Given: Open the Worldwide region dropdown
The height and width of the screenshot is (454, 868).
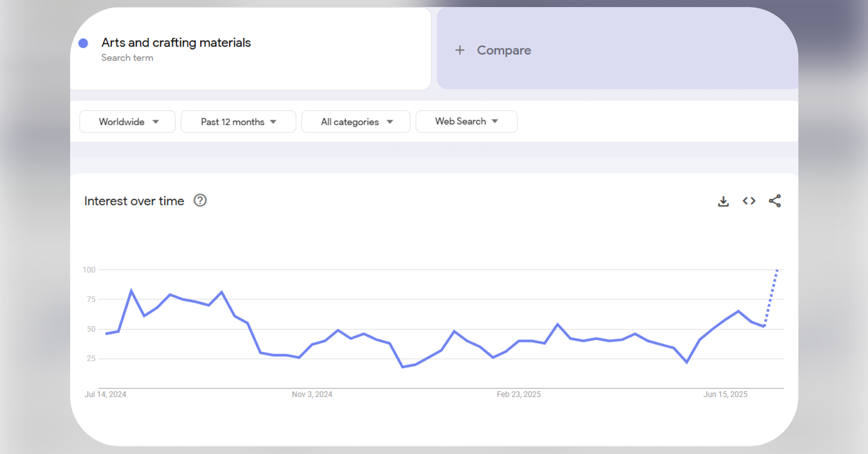Looking at the screenshot, I should click(127, 121).
